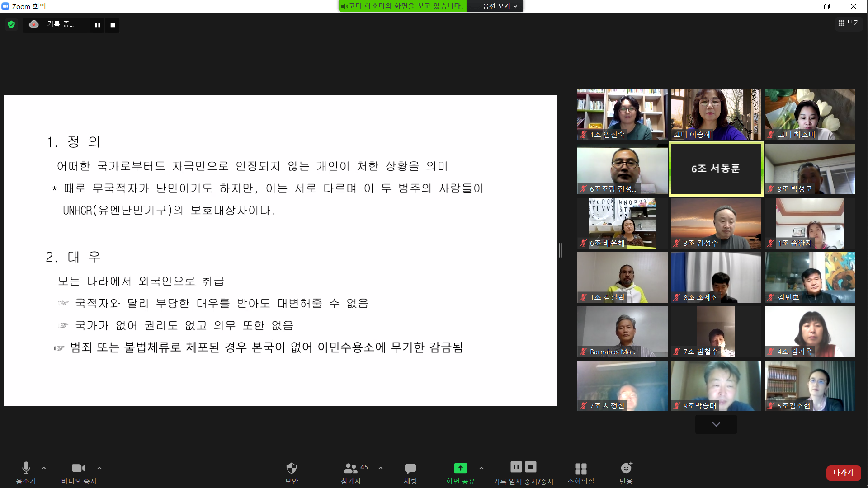Screen dimensions: 868x488
Task: Click the green share screen icon
Action: 460,468
